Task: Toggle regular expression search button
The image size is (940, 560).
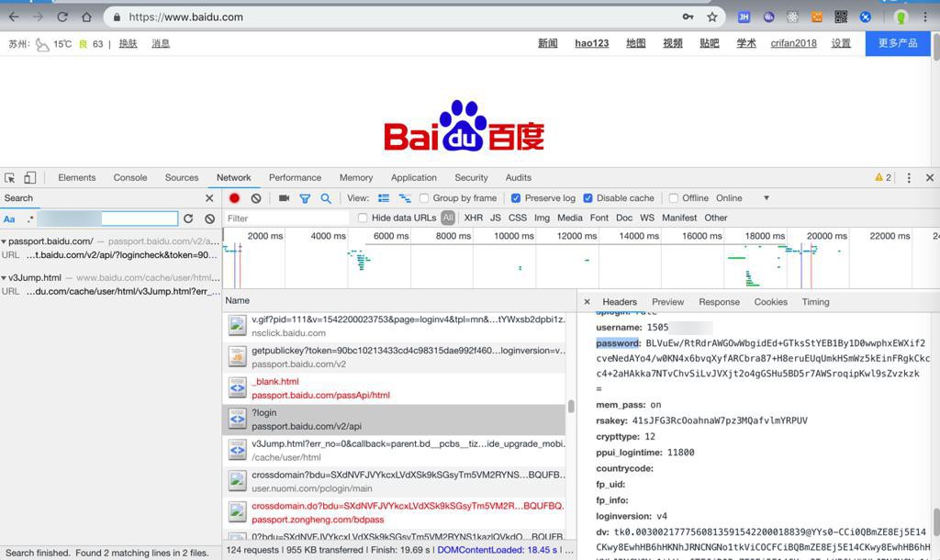Action: click(30, 218)
